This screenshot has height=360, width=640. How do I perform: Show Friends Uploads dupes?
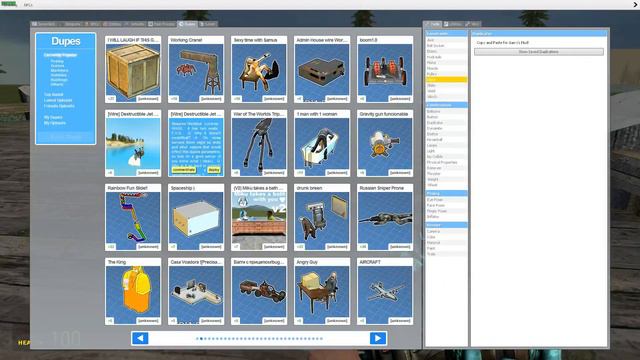point(59,106)
